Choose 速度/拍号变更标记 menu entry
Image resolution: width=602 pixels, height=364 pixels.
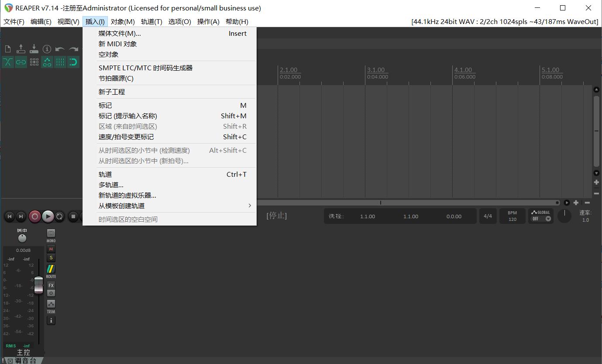pyautogui.click(x=169, y=137)
